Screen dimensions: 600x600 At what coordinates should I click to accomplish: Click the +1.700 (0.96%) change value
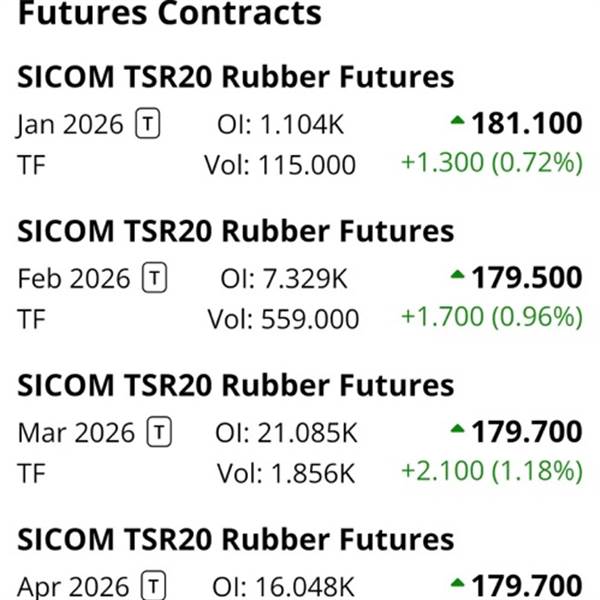click(491, 317)
